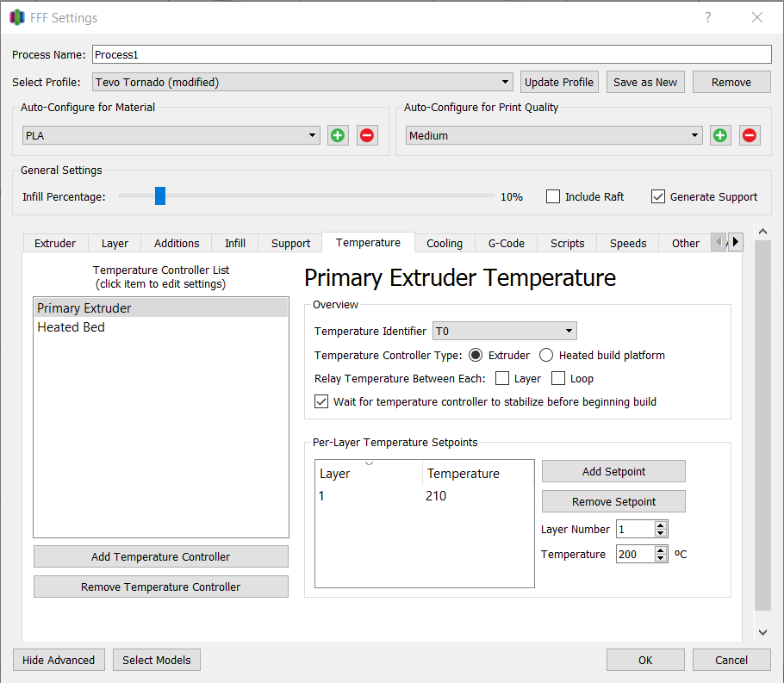Decrease Temperature value with down spinner
Image resolution: width=784 pixels, height=683 pixels.
point(661,558)
